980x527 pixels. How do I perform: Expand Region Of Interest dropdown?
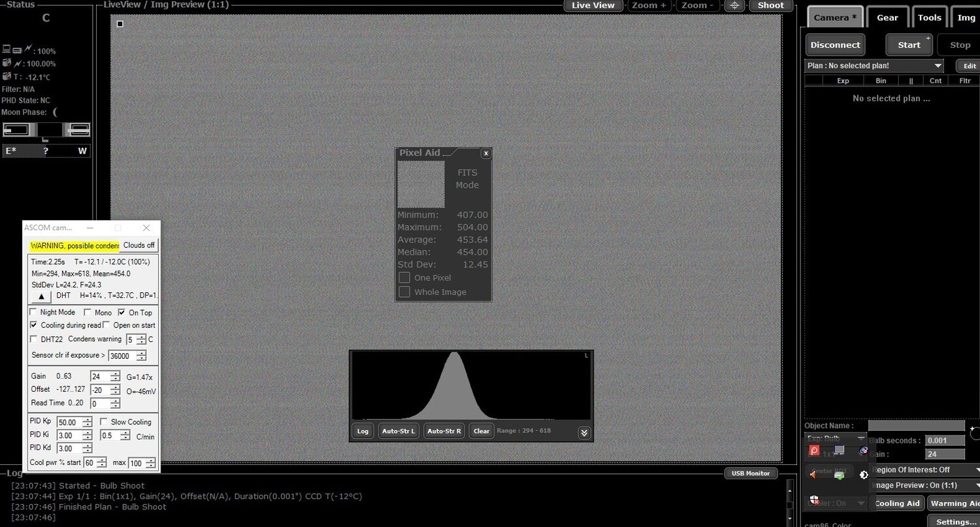click(x=925, y=469)
